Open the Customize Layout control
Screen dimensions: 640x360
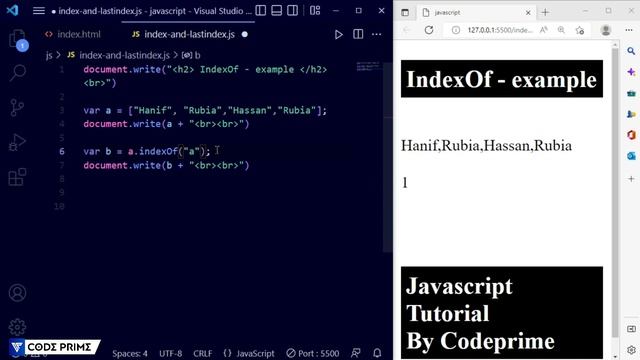(x=315, y=11)
